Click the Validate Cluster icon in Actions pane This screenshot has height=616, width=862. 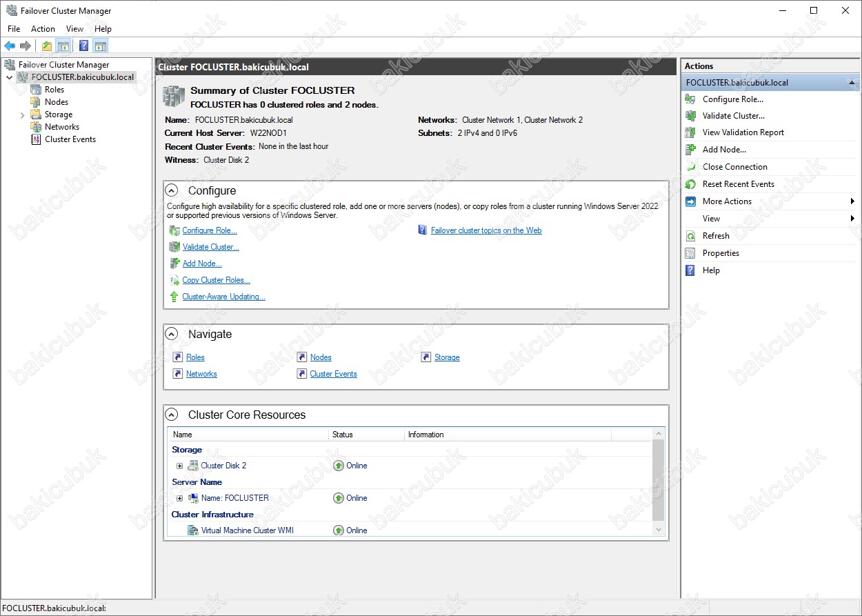click(690, 116)
